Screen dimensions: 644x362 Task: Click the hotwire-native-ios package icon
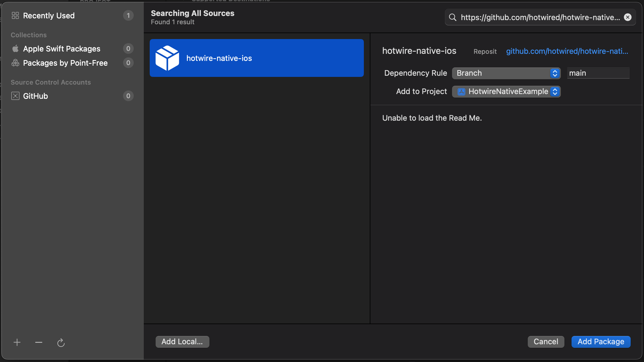click(x=167, y=57)
